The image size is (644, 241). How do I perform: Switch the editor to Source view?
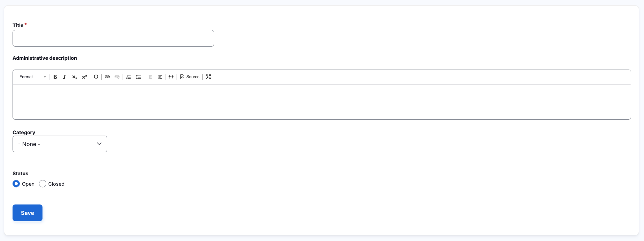point(190,77)
